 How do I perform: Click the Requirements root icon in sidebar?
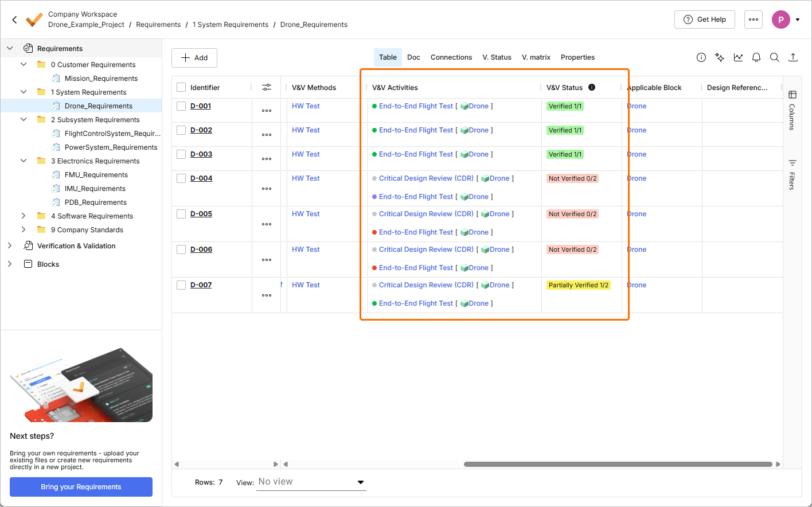[28, 48]
